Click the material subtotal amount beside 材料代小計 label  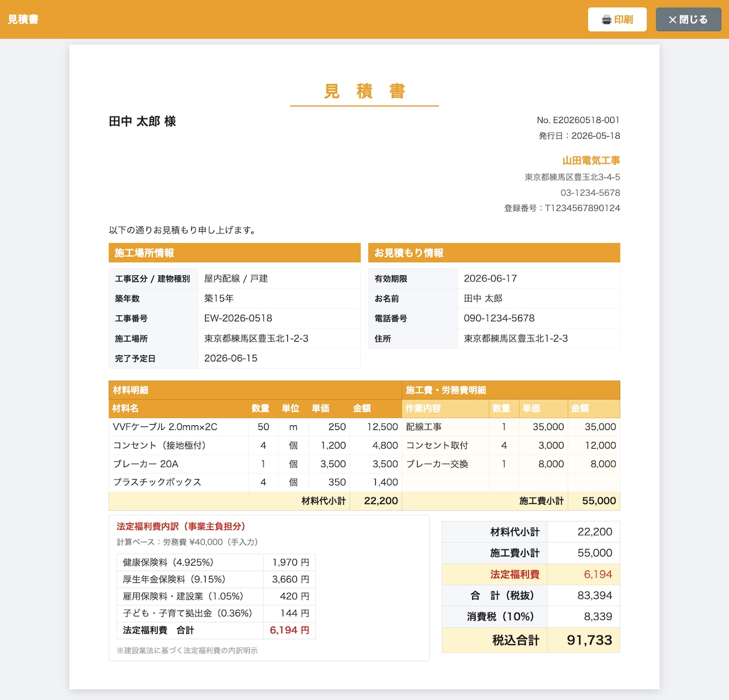(x=381, y=501)
